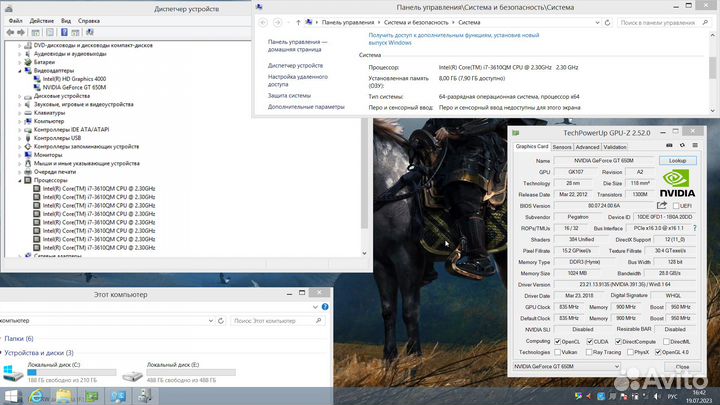Expand the ribbon chevron in This PC window
Viewport: 720px width, 405px height.
pos(315,307)
